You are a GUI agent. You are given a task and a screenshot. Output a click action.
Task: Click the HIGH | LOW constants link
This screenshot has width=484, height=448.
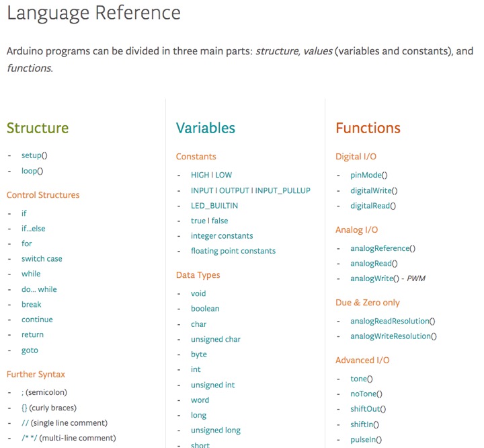(211, 175)
